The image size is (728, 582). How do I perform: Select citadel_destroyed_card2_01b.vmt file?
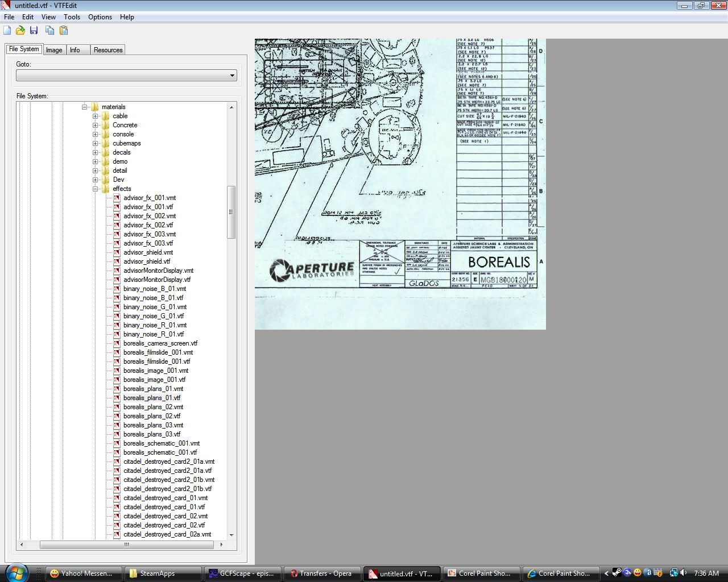[x=169, y=480]
